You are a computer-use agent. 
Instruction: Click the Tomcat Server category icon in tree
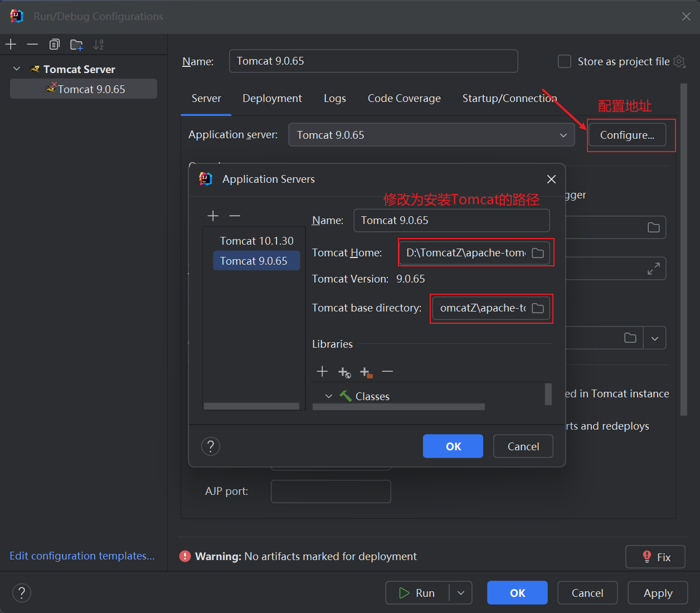tap(35, 69)
